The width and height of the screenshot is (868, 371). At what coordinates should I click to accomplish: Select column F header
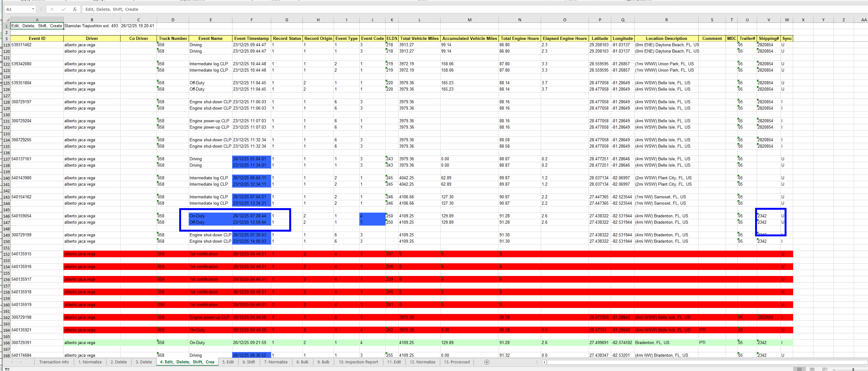251,20
